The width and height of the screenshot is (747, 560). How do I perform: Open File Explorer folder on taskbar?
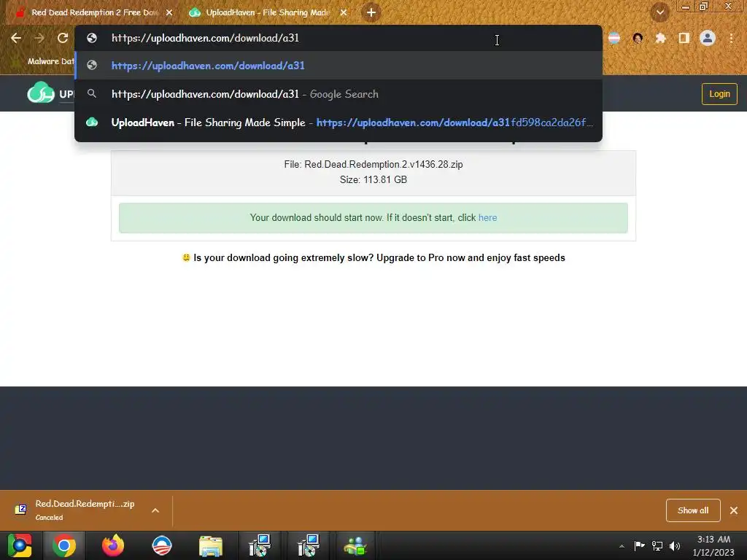211,545
